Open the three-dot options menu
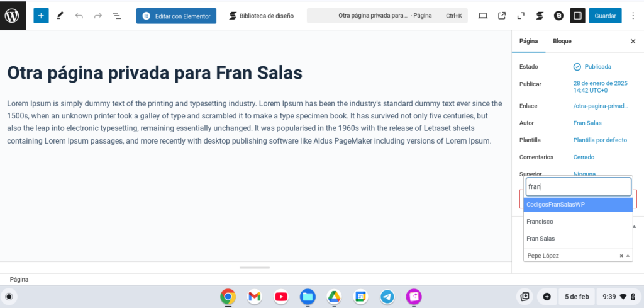 click(x=633, y=16)
